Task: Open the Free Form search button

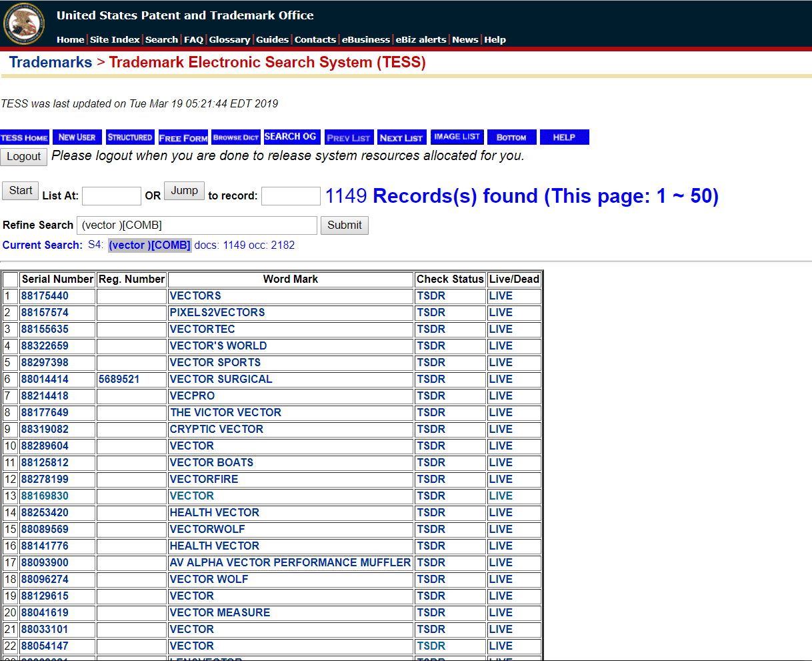Action: (183, 137)
